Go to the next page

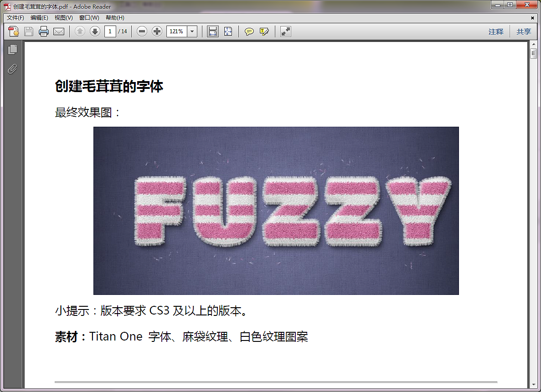click(95, 31)
